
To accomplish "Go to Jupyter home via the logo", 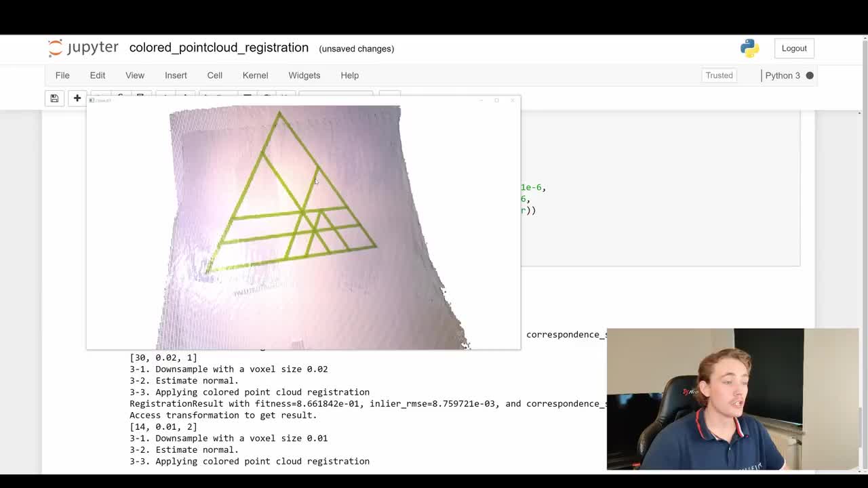I will click(x=83, y=48).
